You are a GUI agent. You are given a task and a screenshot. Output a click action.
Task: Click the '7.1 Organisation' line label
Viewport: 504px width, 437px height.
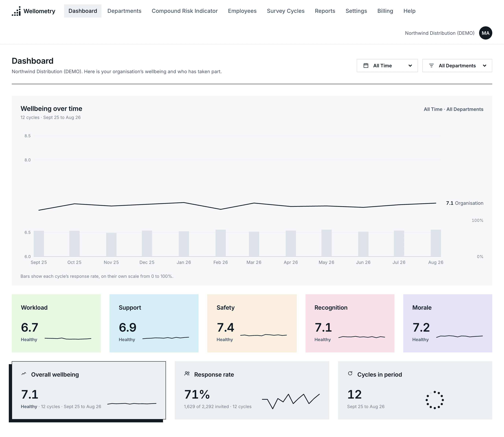464,203
